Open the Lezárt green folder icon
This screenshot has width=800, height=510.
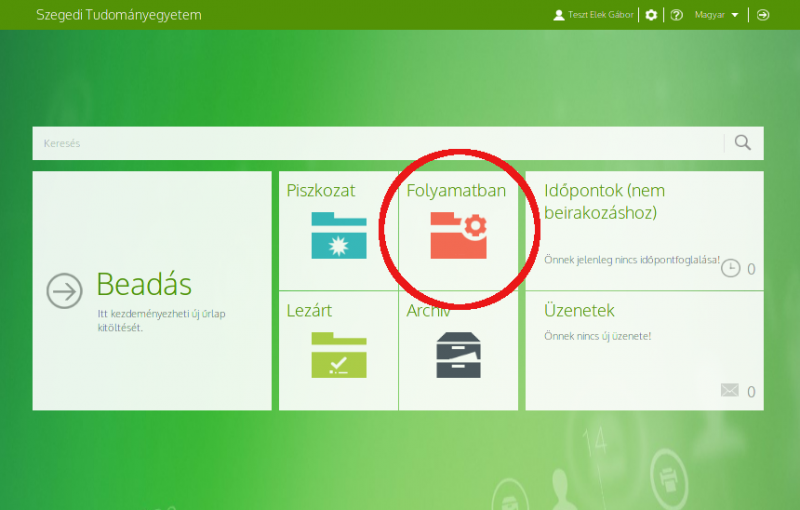click(338, 354)
